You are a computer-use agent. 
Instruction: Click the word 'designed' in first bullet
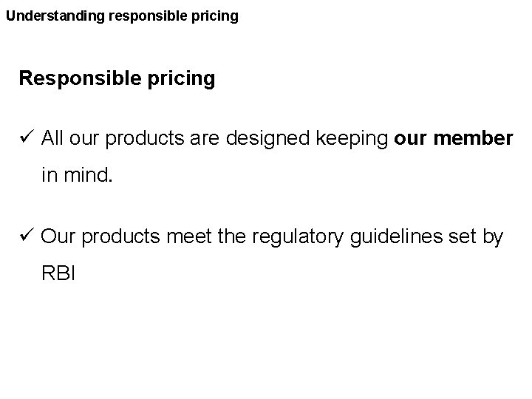(x=267, y=139)
